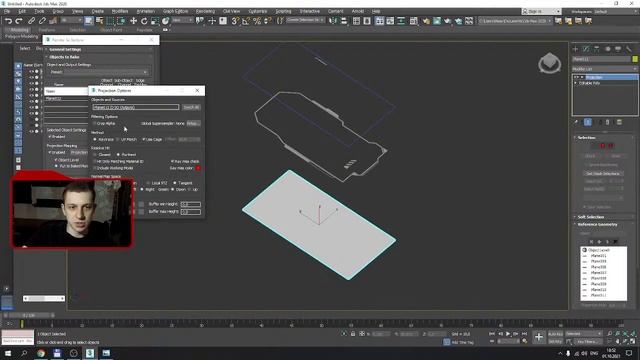The width and height of the screenshot is (640, 360).
Task: Click the Play Animation button
Action: [x=508, y=334]
